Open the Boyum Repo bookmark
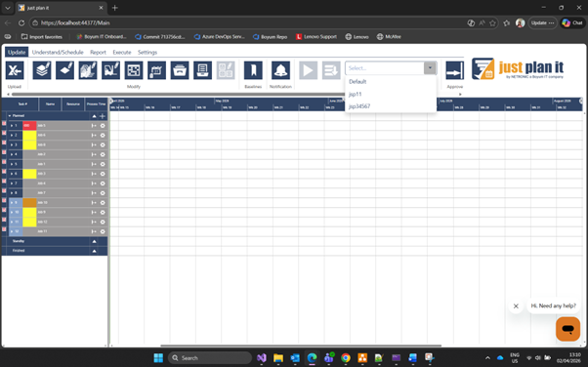Viewport: 588px width, 367px height. [270, 37]
